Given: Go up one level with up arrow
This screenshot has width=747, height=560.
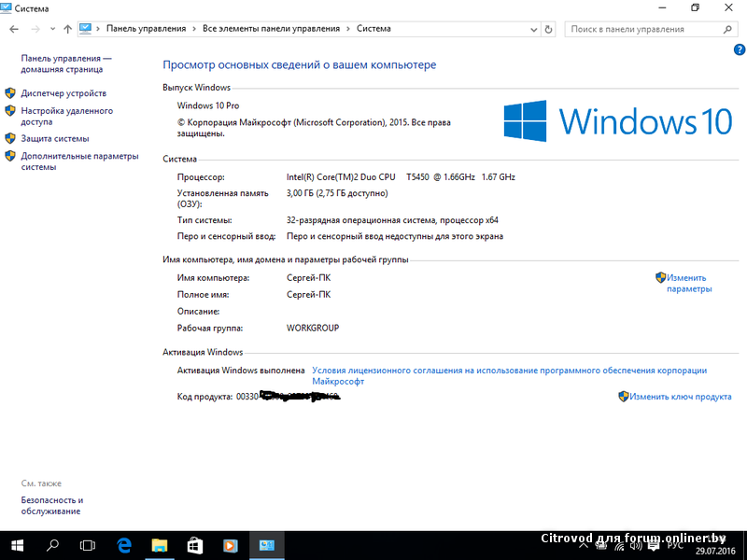Looking at the screenshot, I should coord(67,29).
